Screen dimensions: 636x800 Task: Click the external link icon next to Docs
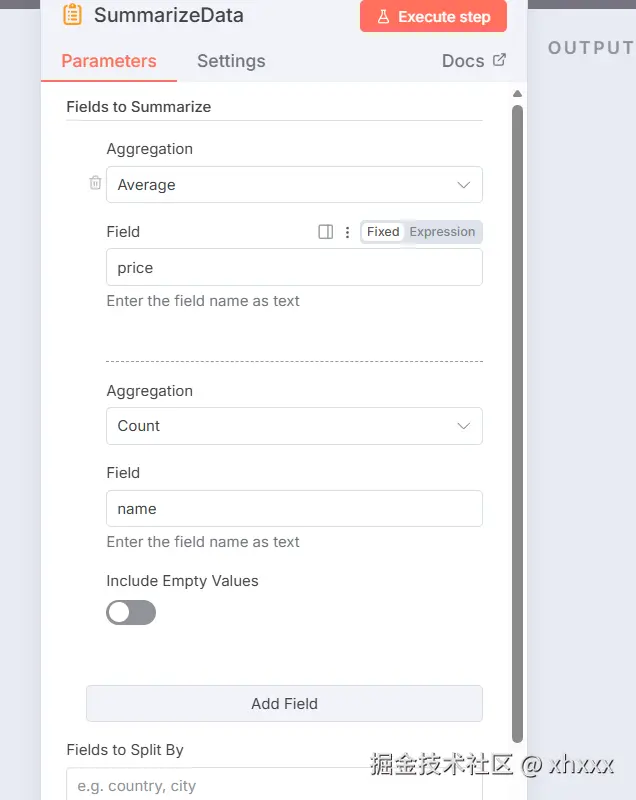coord(500,60)
